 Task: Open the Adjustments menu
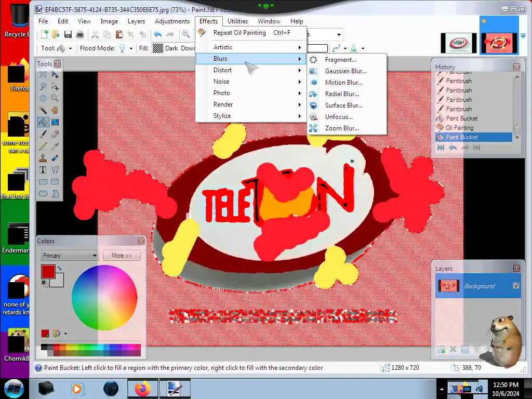coord(172,21)
